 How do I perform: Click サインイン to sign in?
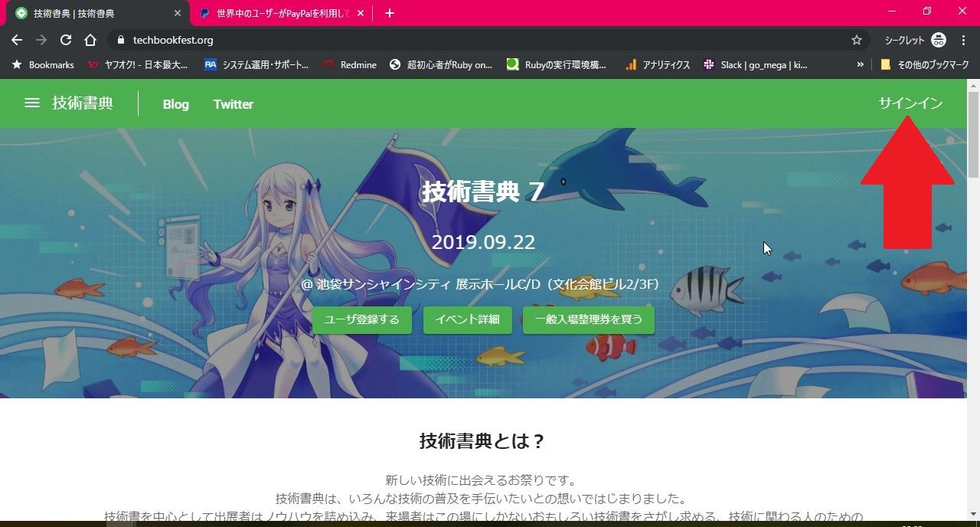pos(910,103)
